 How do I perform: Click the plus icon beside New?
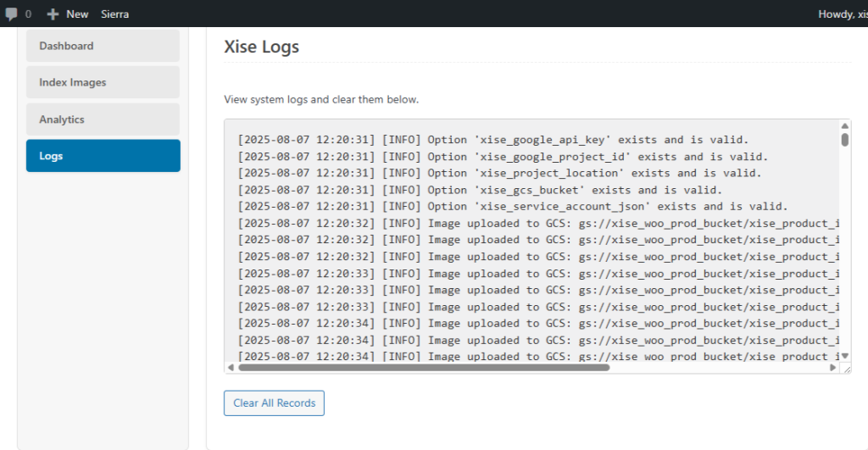pos(53,14)
